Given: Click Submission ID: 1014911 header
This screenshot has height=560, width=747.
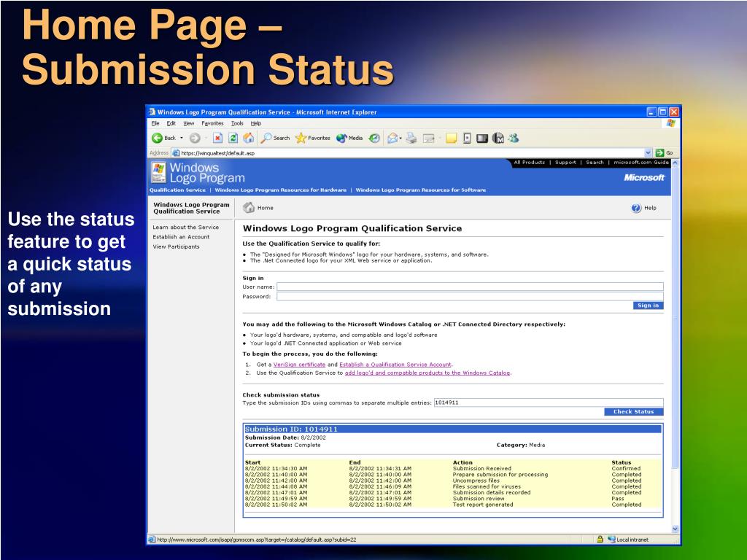Looking at the screenshot, I should coord(291,429).
